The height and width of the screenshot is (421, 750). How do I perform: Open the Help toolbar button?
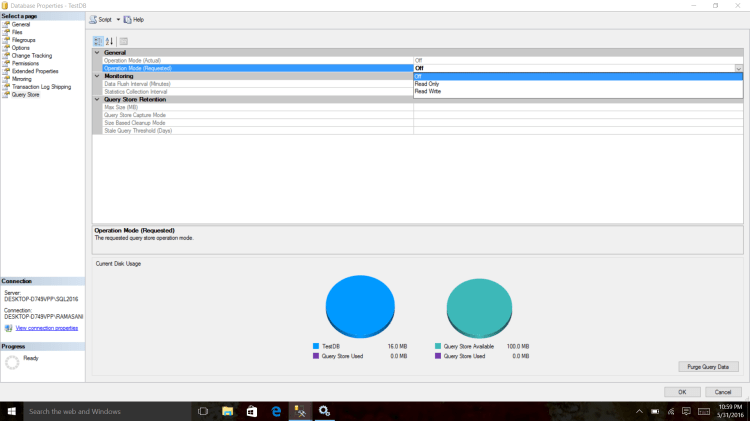point(134,19)
